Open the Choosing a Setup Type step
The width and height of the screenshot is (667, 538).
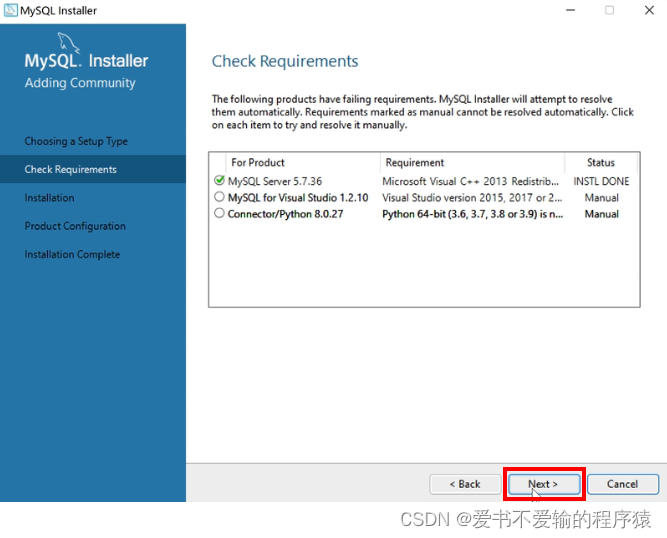click(x=76, y=141)
